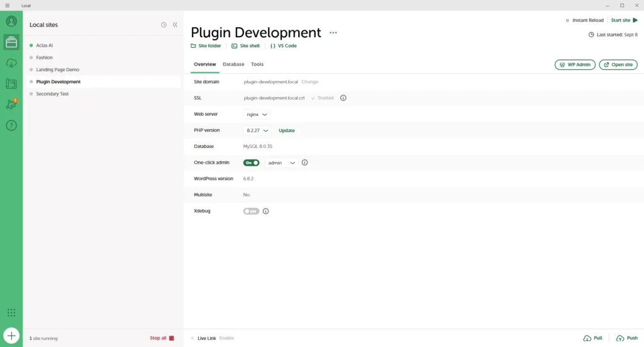The height and width of the screenshot is (347, 644).
Task: Sort sites using the clock icon
Action: tap(164, 25)
